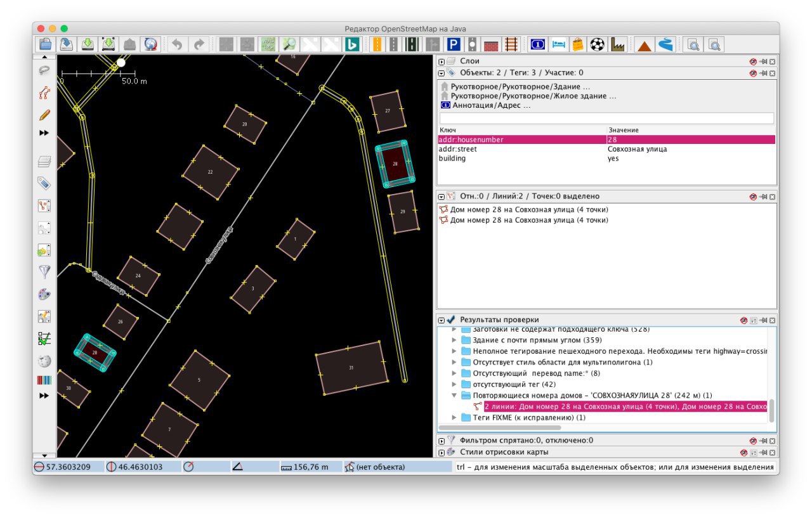Click the 'Рукотворное/Жилое здание' preset link
This screenshot has width=812, height=518.
[x=533, y=96]
